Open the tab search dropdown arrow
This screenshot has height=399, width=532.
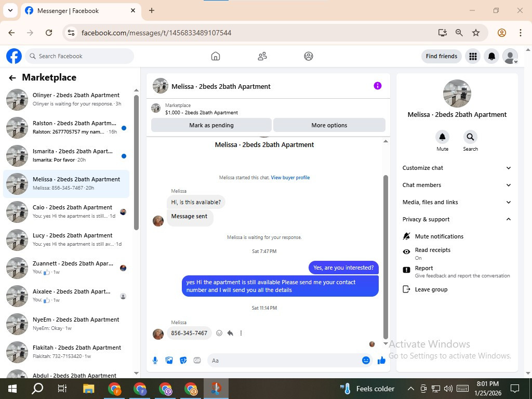pyautogui.click(x=10, y=10)
